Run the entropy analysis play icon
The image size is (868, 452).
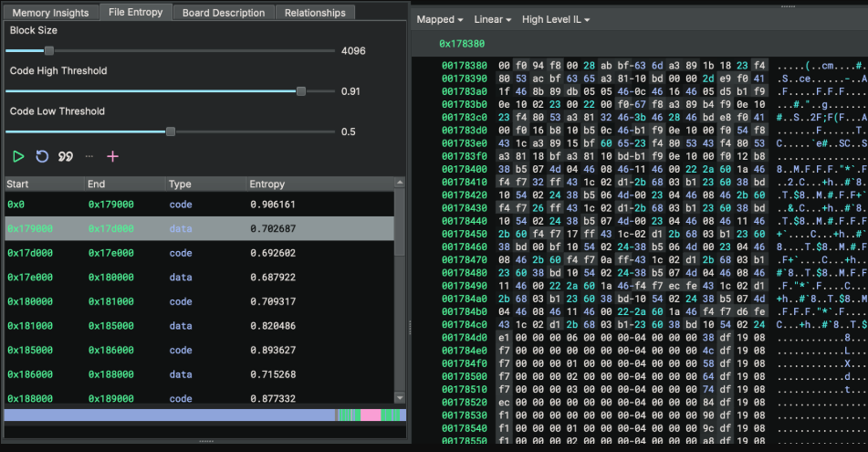(x=18, y=157)
